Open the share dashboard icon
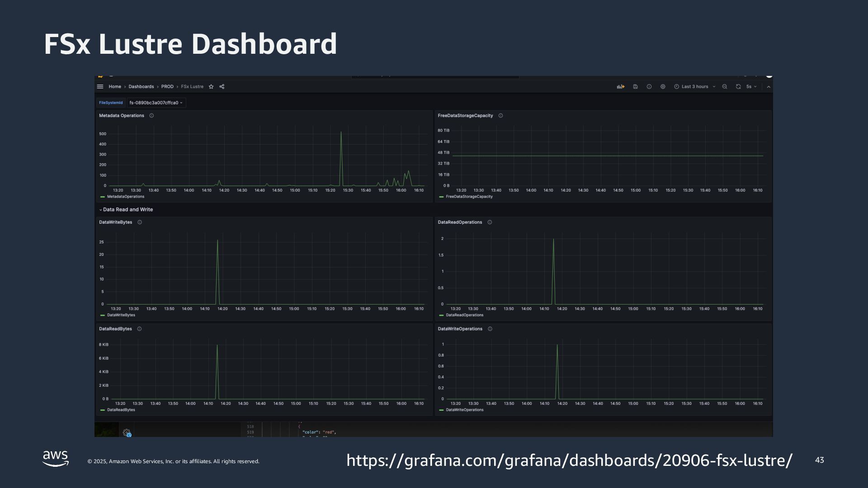The image size is (868, 488). 222,87
